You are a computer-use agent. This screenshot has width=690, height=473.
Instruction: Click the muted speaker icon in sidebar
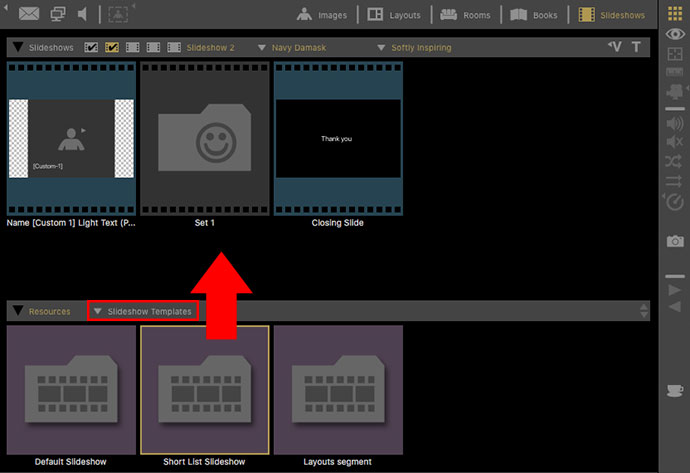coord(675,143)
